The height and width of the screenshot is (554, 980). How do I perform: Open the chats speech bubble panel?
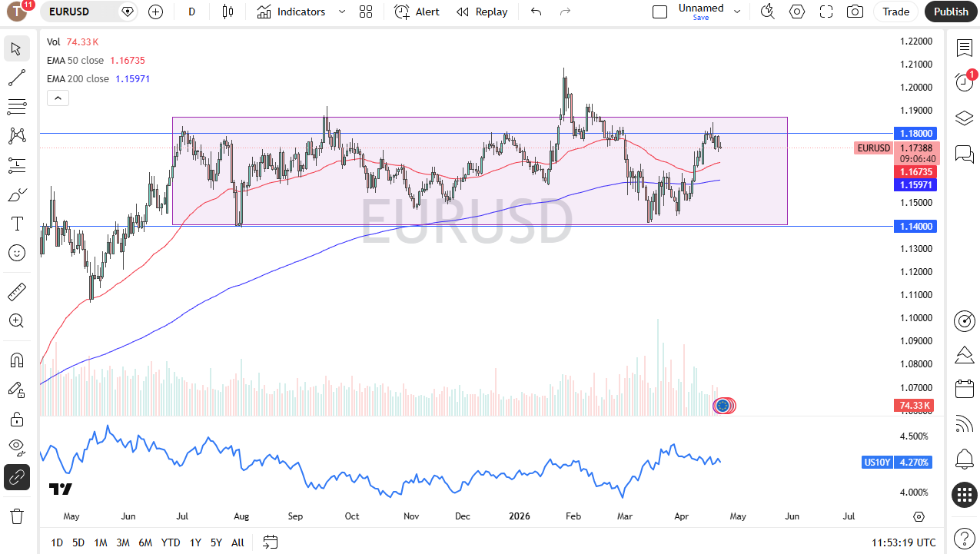[965, 154]
